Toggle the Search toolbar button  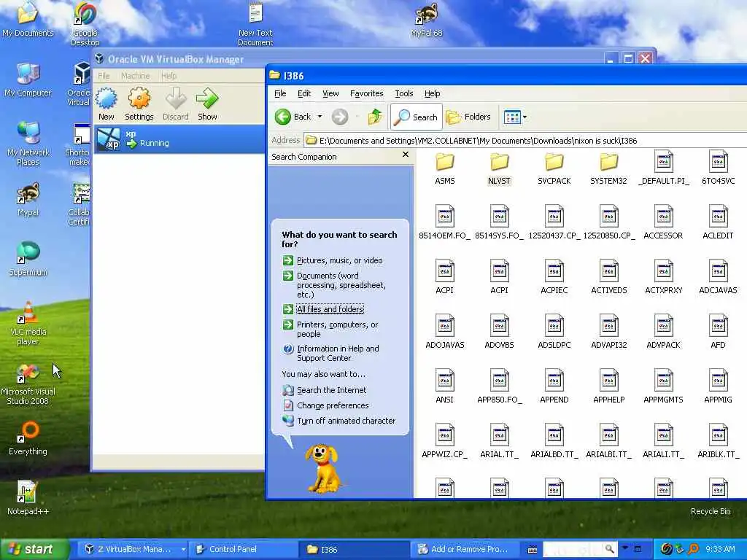[x=417, y=117]
